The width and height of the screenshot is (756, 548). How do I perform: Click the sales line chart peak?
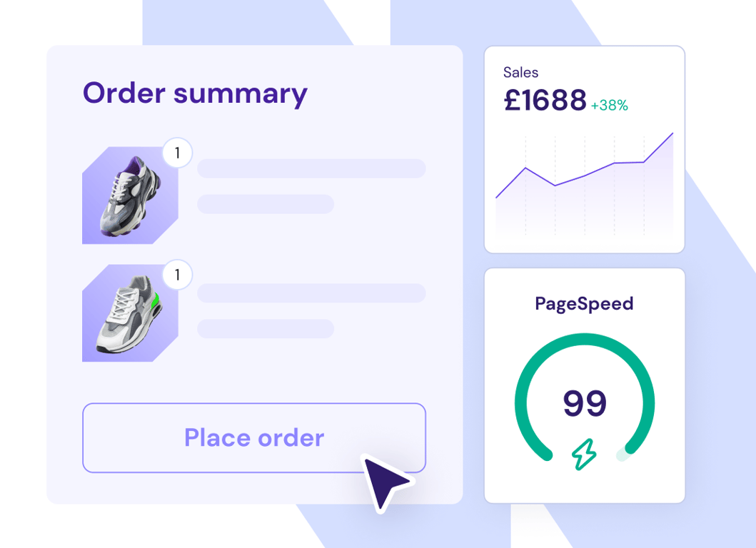672,133
